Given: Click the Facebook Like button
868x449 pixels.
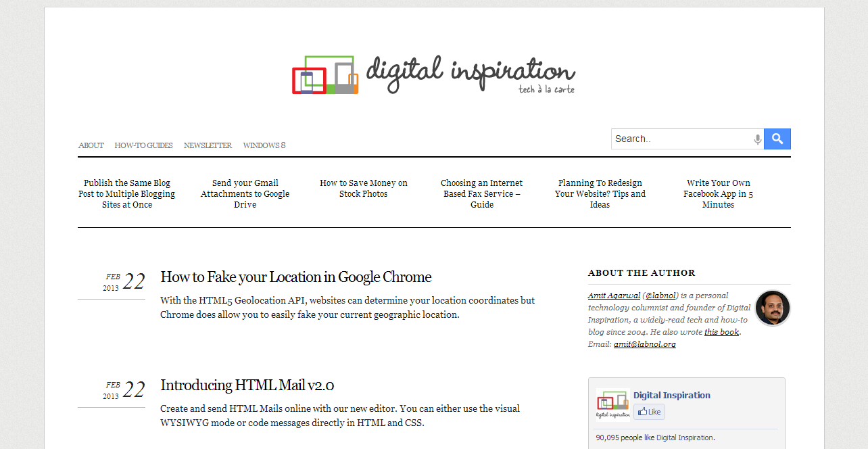Looking at the screenshot, I should (649, 412).
